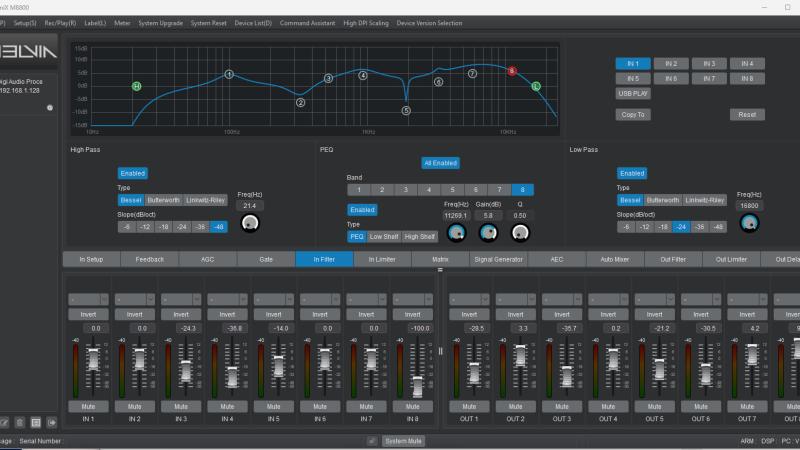Viewport: 800px width, 450px height.
Task: Click the green L low-pass node on graph
Action: pos(536,86)
